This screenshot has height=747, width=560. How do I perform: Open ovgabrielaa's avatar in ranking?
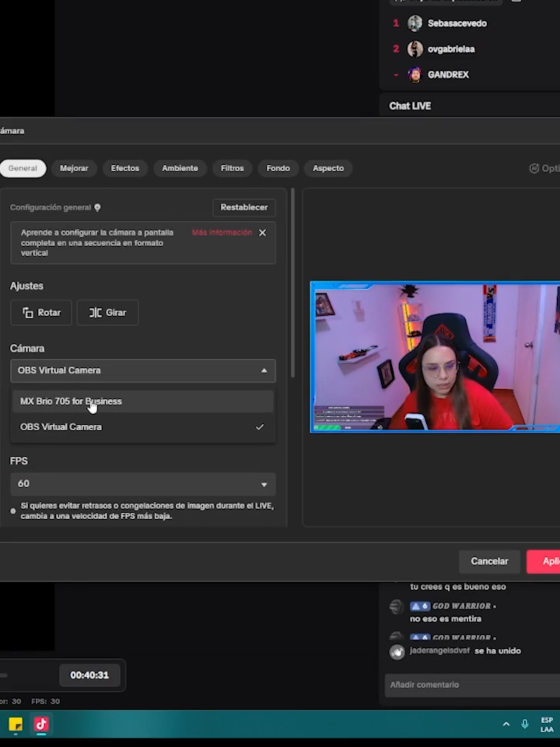415,49
